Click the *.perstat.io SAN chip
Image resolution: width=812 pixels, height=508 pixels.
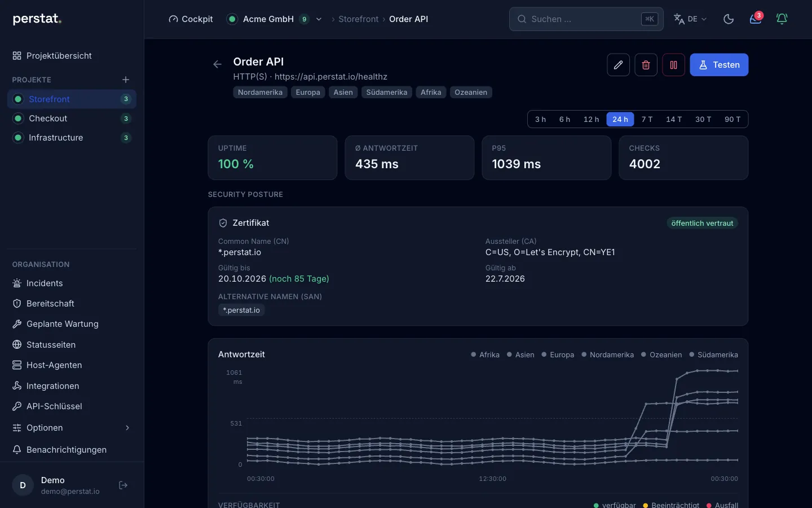coord(241,310)
